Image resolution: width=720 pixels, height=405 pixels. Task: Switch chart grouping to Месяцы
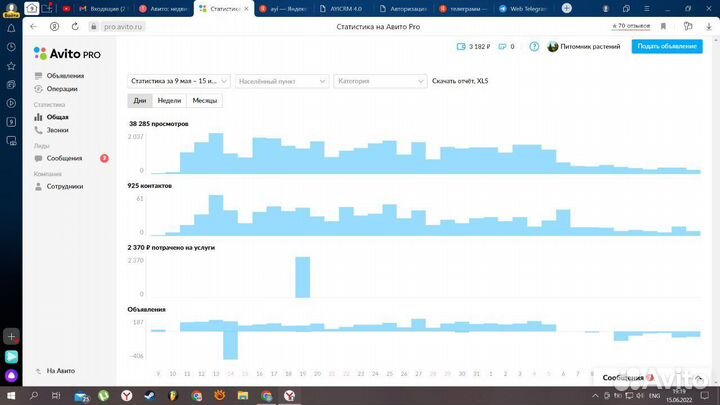205,101
